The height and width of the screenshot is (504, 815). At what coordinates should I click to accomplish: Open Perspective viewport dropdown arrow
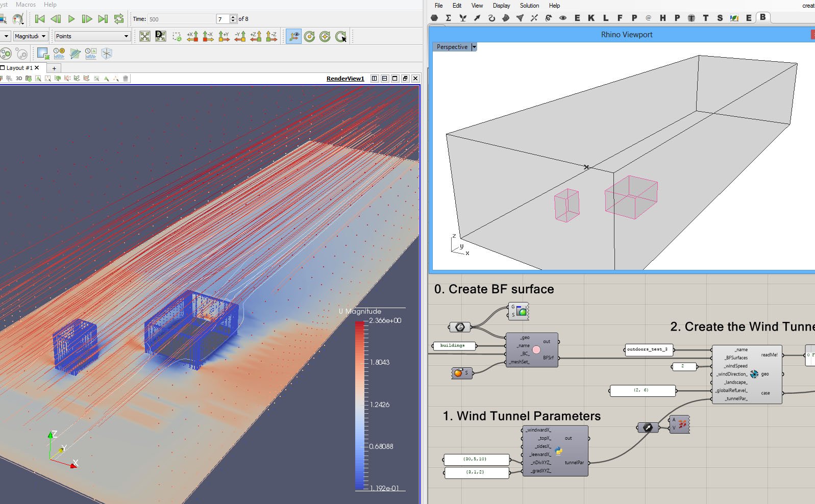[x=474, y=47]
